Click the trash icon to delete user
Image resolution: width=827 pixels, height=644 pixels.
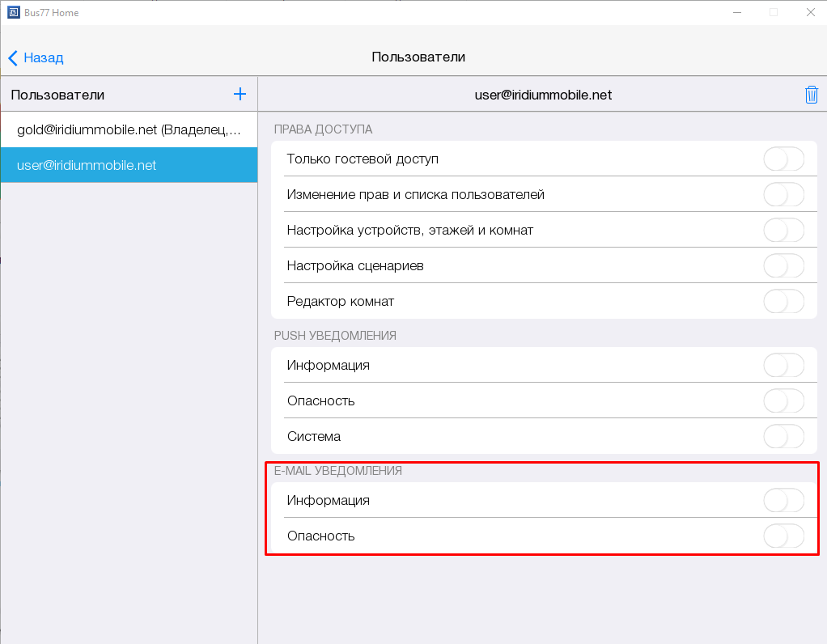pyautogui.click(x=811, y=95)
